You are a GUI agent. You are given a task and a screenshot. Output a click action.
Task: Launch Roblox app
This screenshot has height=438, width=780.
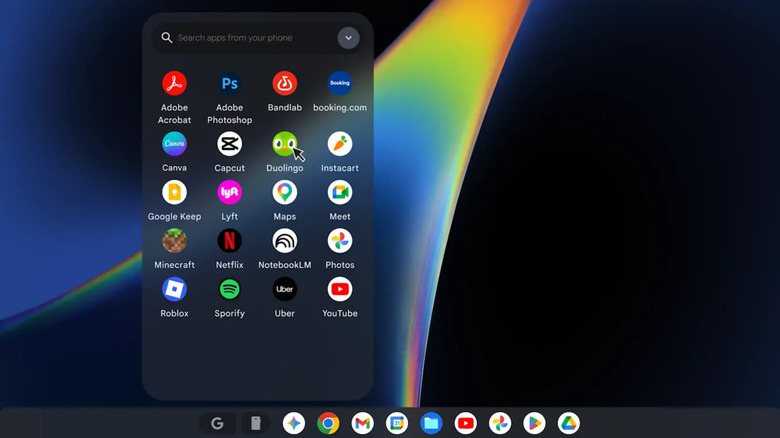pyautogui.click(x=174, y=289)
